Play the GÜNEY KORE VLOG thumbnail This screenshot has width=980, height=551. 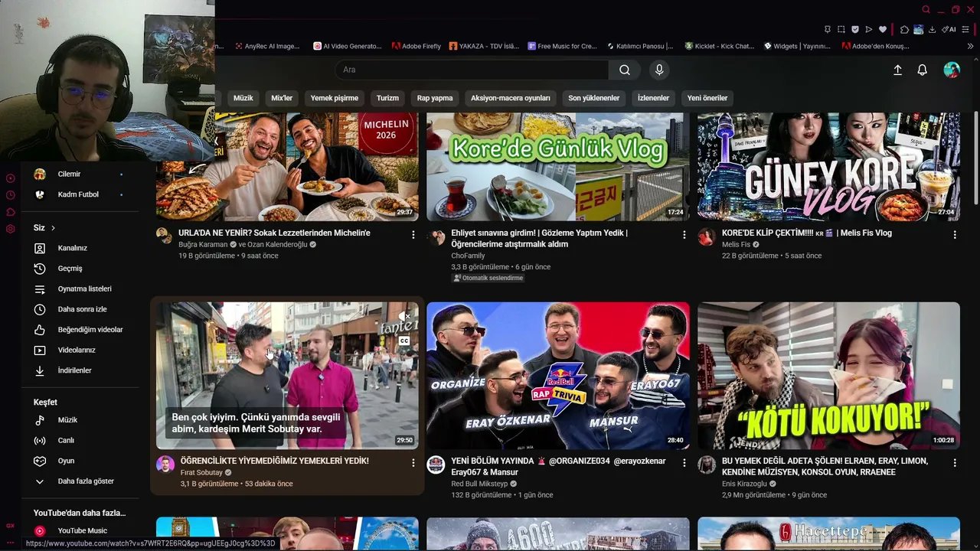point(828,167)
